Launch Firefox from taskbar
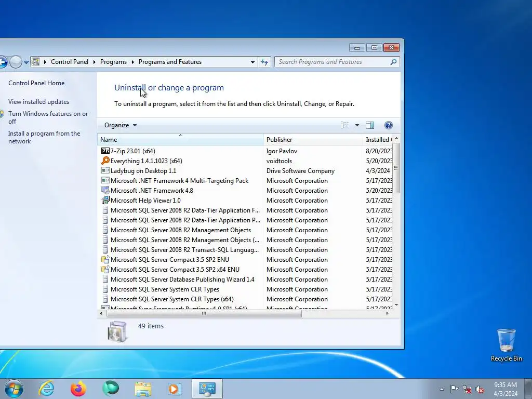This screenshot has width=532, height=399. click(78, 389)
